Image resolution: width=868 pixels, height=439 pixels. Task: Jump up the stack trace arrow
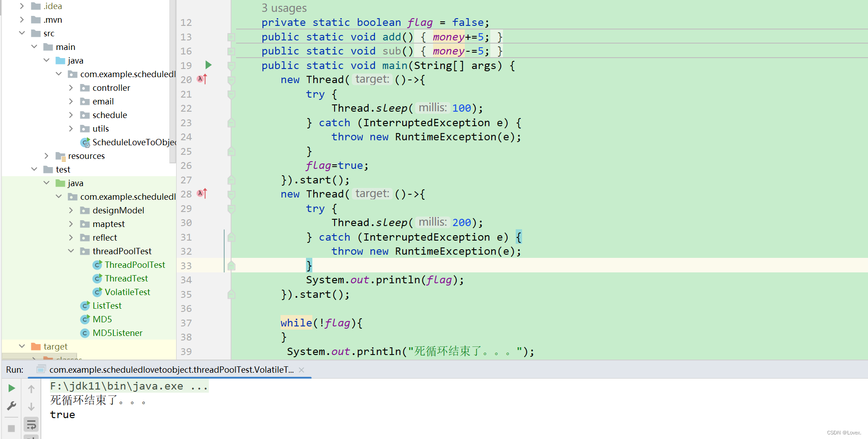point(31,389)
